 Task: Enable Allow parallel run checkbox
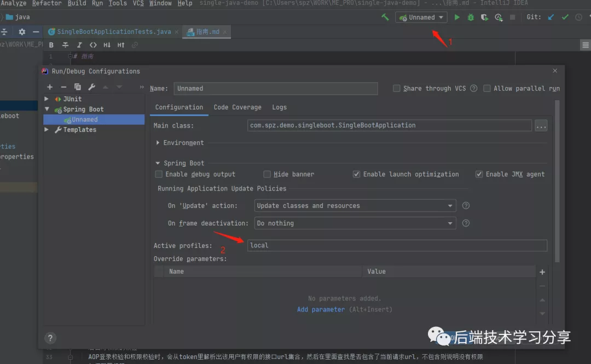point(487,88)
